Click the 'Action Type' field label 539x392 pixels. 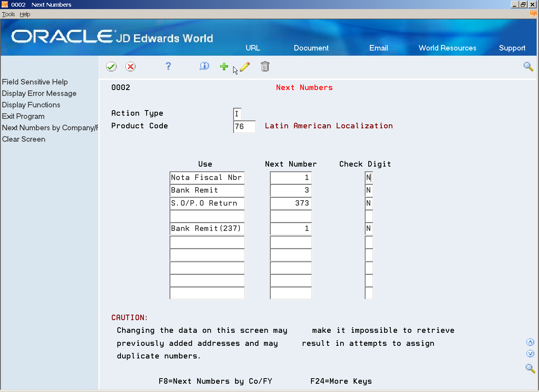click(x=137, y=113)
